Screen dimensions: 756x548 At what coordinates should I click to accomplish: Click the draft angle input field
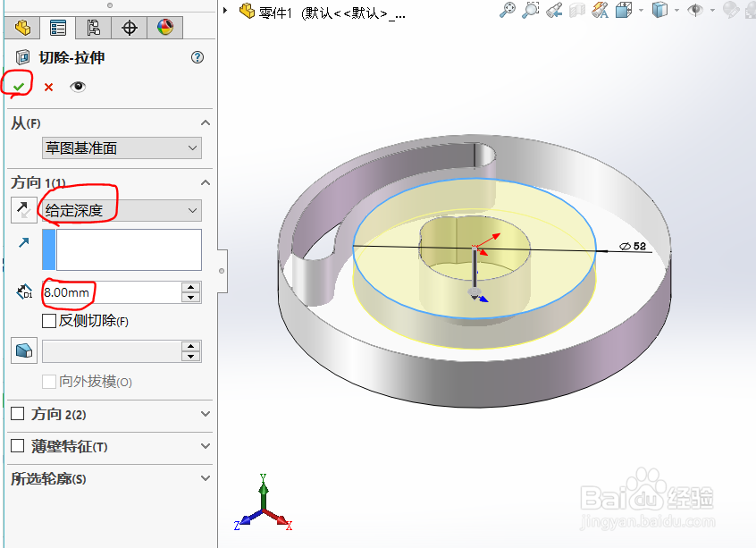[112, 351]
